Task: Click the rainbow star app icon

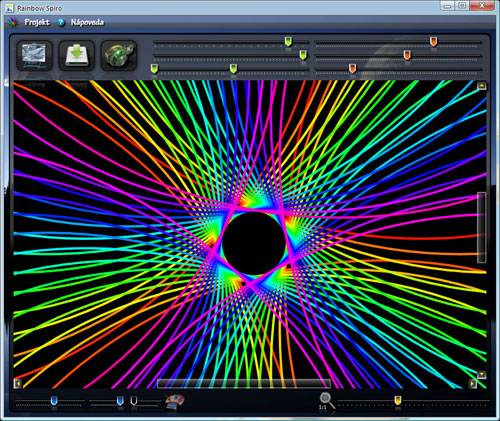Action: pyautogui.click(x=13, y=22)
